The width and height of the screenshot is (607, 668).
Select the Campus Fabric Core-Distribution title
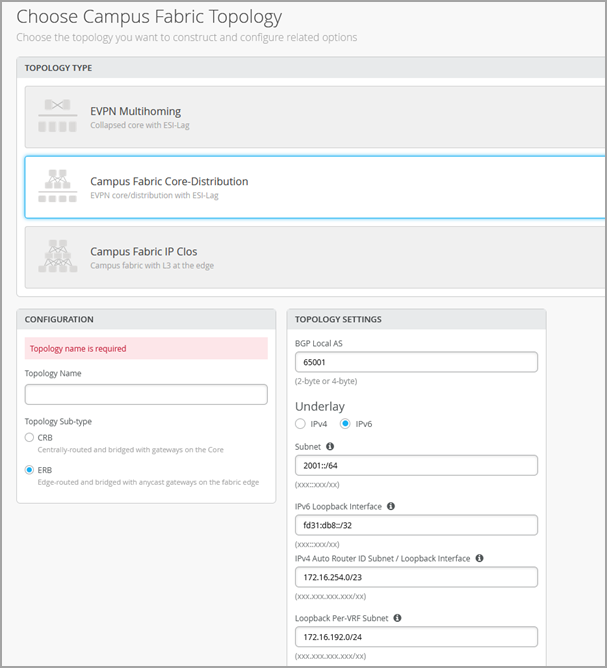tap(169, 181)
